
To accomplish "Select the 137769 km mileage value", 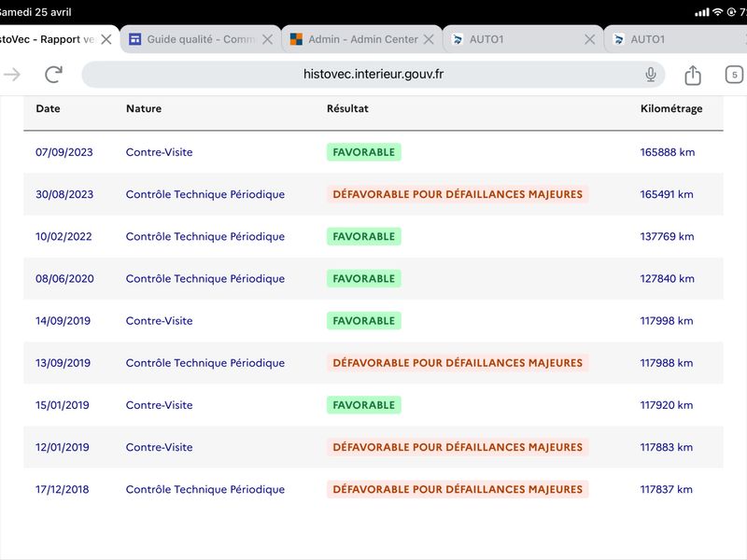I will click(667, 237).
